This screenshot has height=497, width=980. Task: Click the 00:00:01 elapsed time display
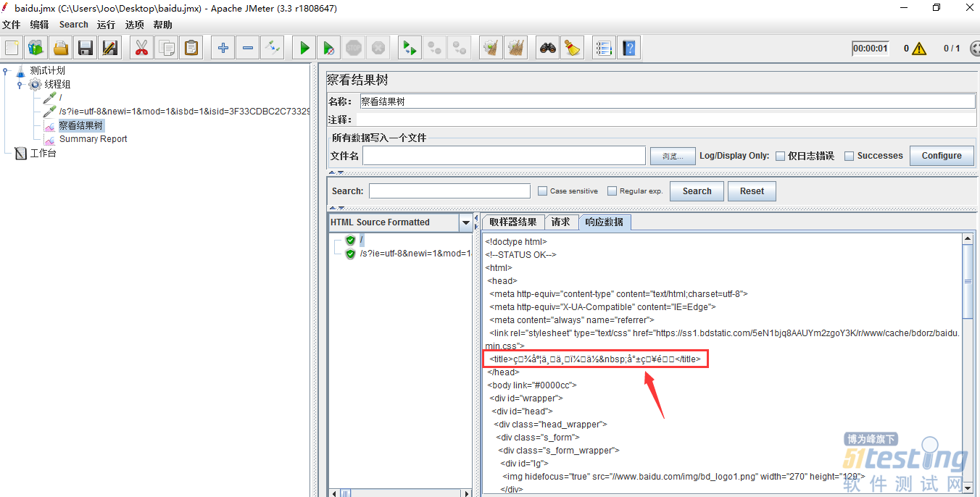coord(870,49)
